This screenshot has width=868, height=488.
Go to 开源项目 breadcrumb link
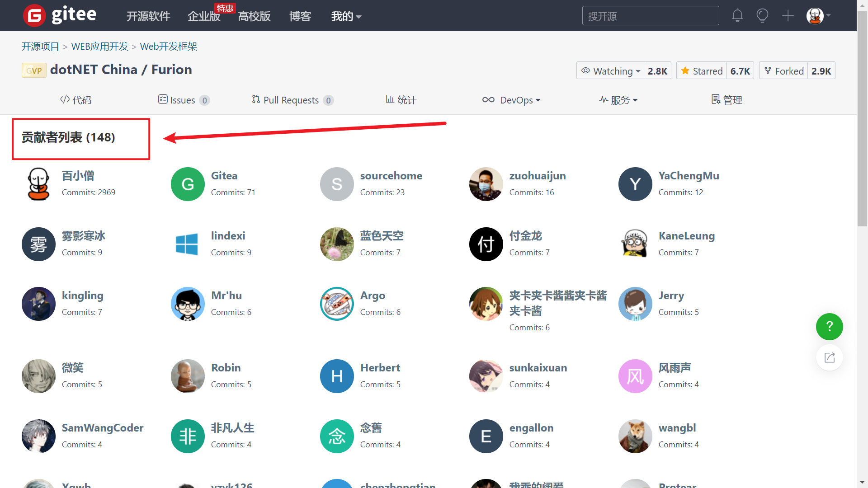pos(40,47)
